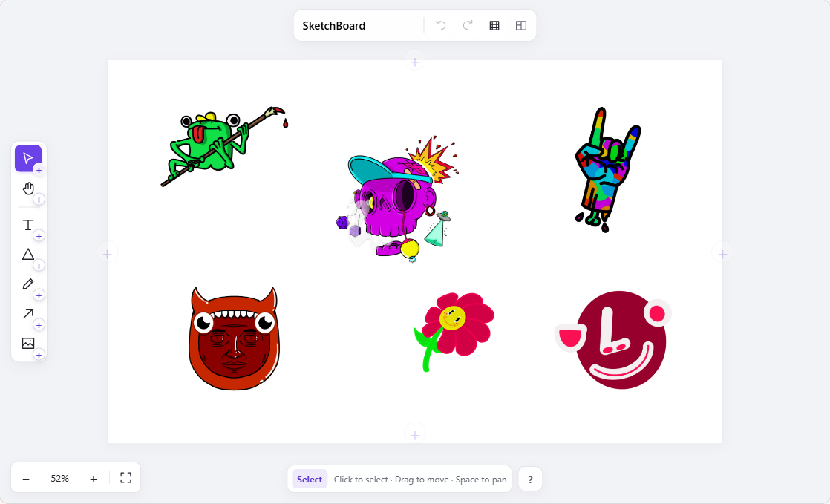
Task: Expand plus badge on Shape tool
Action: [39, 266]
